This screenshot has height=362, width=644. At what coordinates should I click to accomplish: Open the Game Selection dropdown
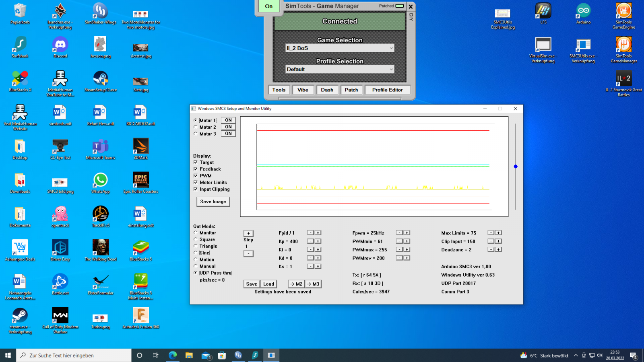(340, 48)
